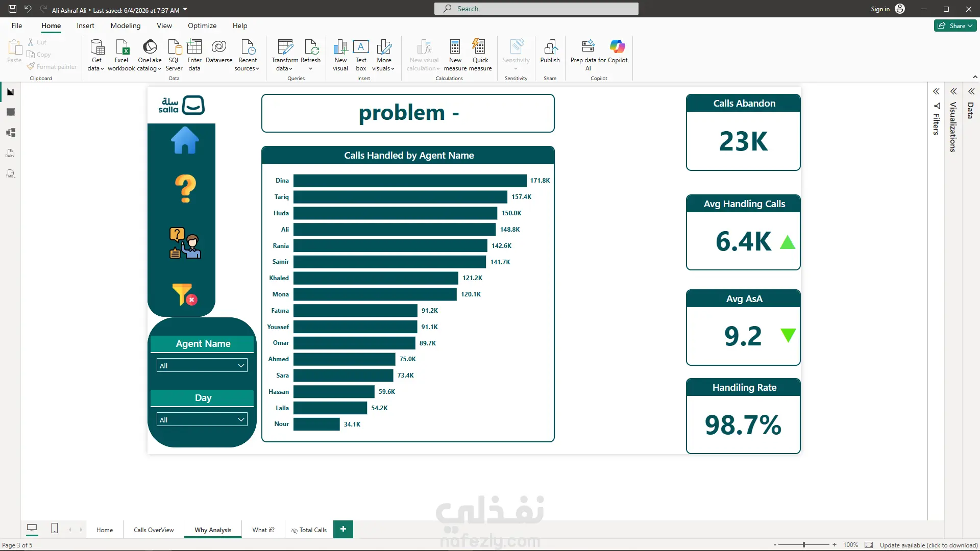Publish the report

pos(550,51)
